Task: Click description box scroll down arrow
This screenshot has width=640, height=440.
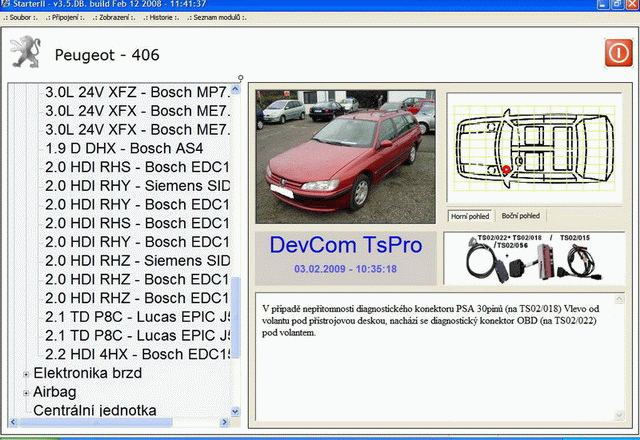Action: pos(619,416)
